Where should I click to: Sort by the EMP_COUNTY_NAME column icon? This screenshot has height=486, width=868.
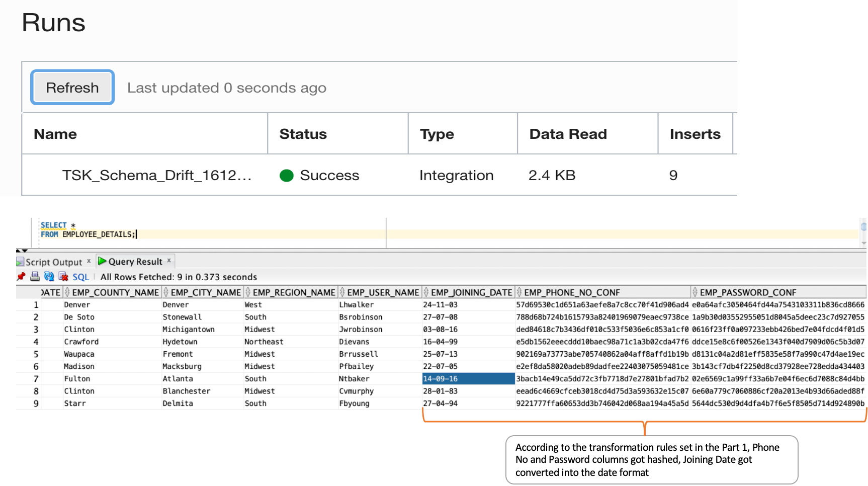coord(67,292)
